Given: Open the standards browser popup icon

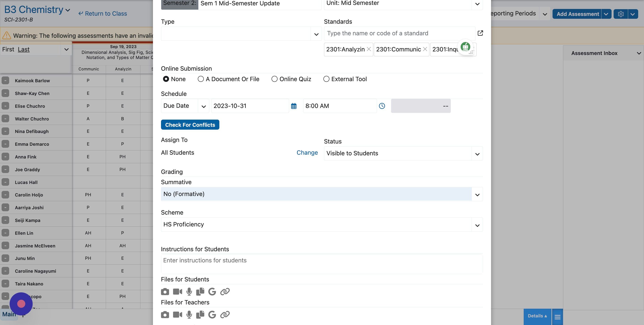Looking at the screenshot, I should click(480, 33).
